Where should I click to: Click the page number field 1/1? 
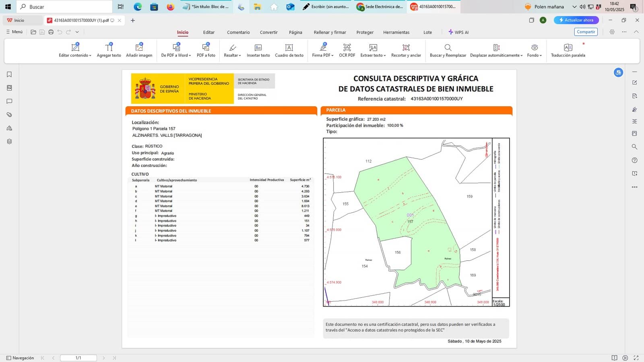coord(78,358)
